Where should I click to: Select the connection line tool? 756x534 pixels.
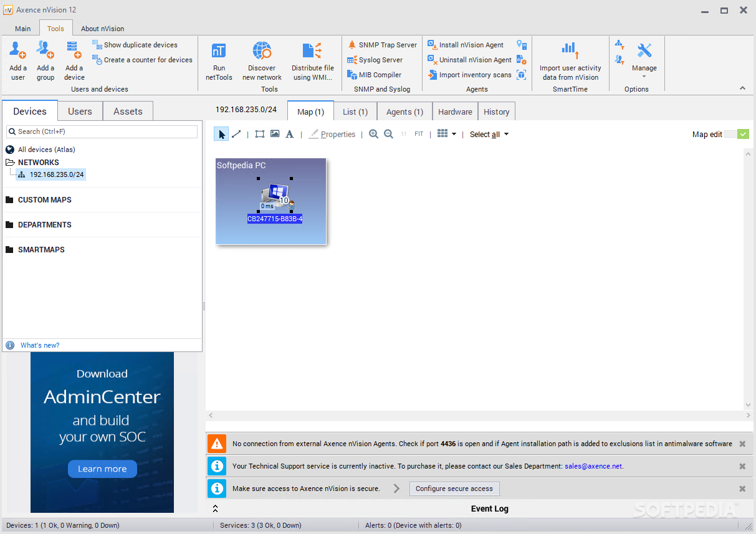236,134
